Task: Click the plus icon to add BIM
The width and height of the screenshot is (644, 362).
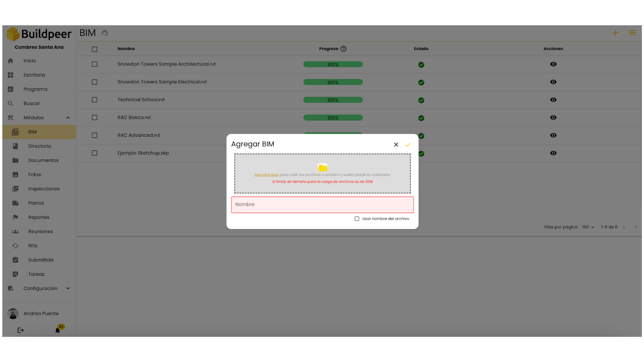Action: point(615,33)
